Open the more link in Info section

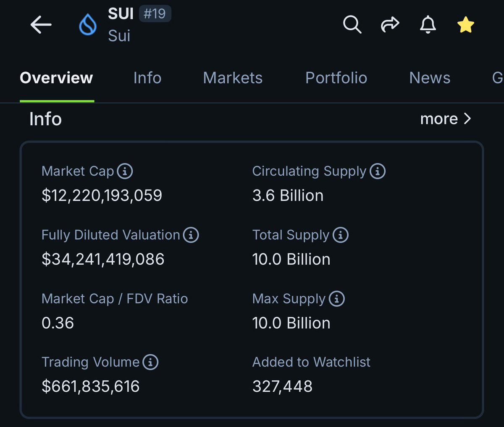click(x=446, y=119)
